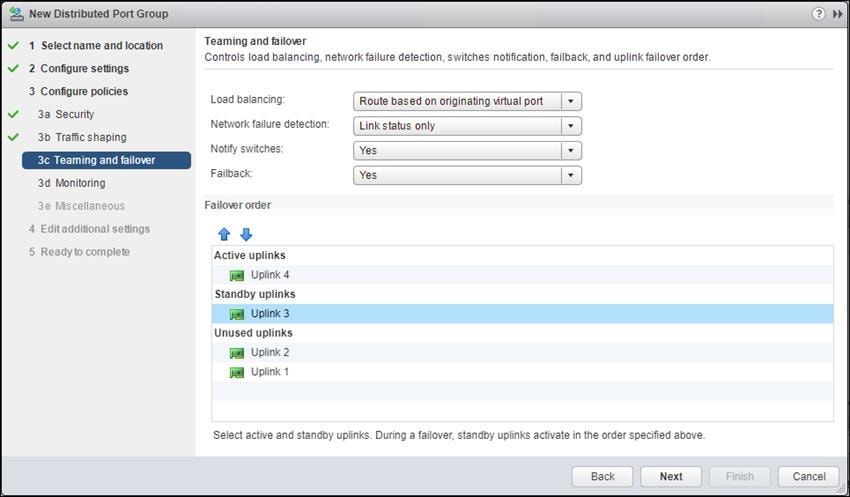The image size is (850, 497).
Task: Select step 3c Teaming and failover
Action: (x=106, y=160)
